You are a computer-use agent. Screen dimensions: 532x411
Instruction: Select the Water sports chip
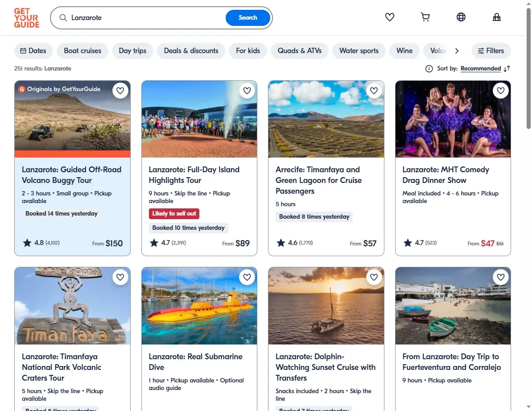pyautogui.click(x=359, y=51)
